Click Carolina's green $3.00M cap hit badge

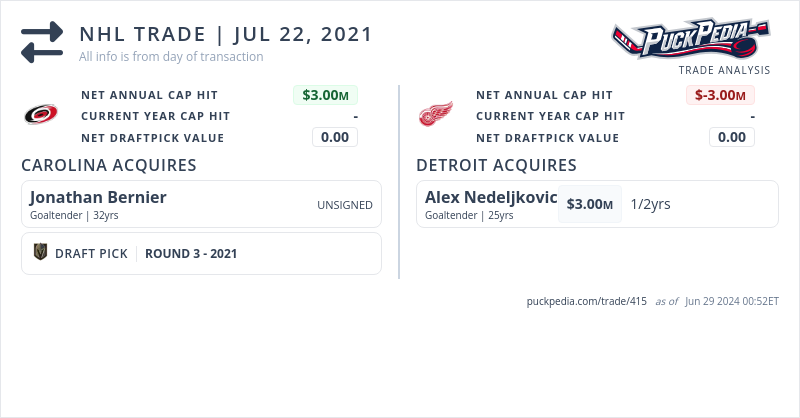[325, 95]
